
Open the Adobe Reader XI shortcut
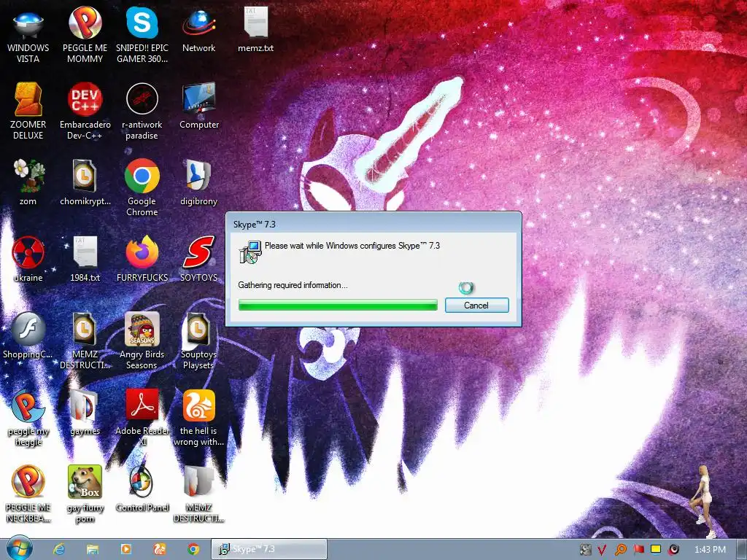click(x=142, y=417)
